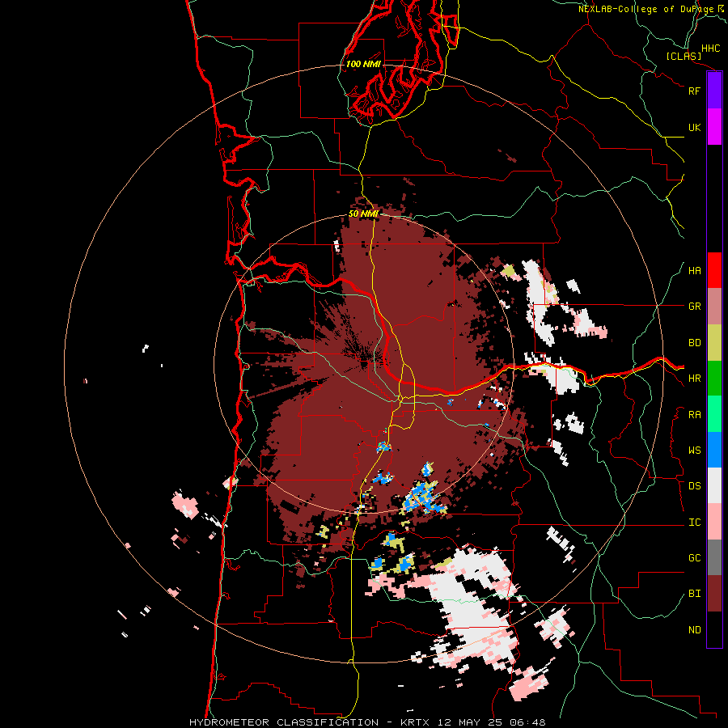
Task: Click the 'NEXLAB-College of DuPage' credit text
Action: pyautogui.click(x=646, y=9)
